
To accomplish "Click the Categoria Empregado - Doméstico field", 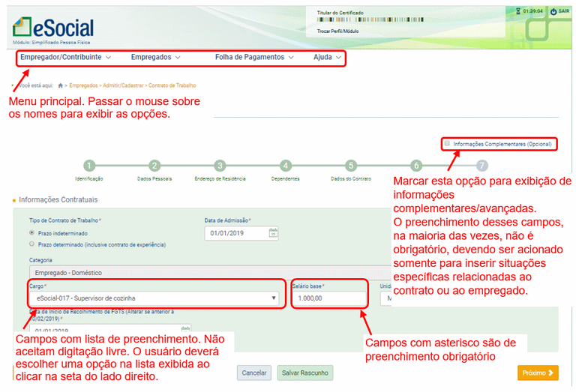I will coord(210,273).
